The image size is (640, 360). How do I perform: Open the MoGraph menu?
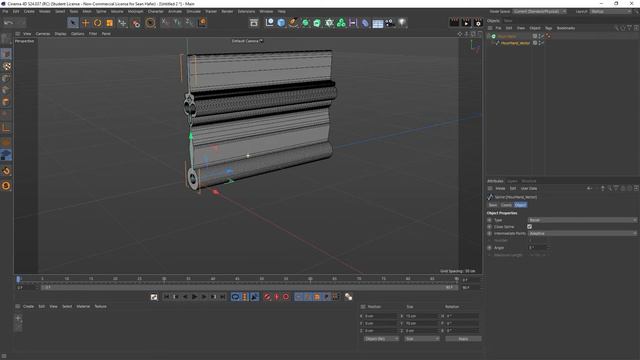click(x=136, y=11)
